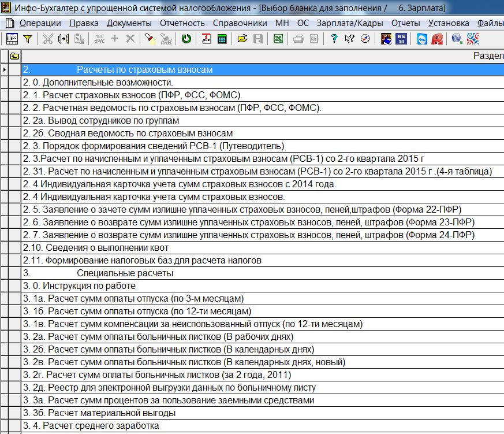Select the 'Форма 22-ПФР' заявление row
The width and height of the screenshot is (504, 434).
pos(263,210)
